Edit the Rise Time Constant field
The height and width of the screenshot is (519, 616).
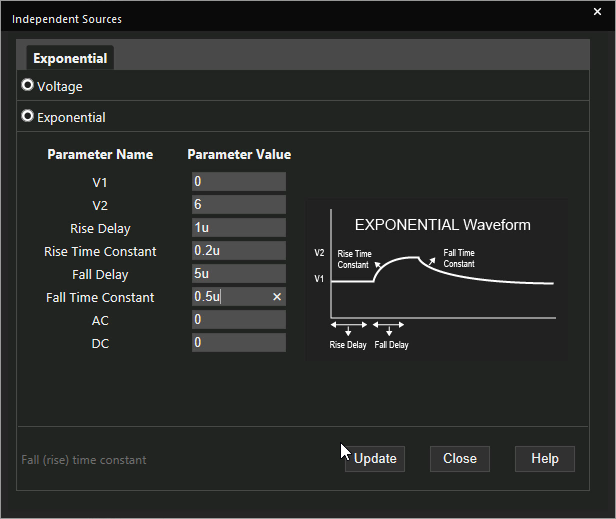pyautogui.click(x=239, y=251)
